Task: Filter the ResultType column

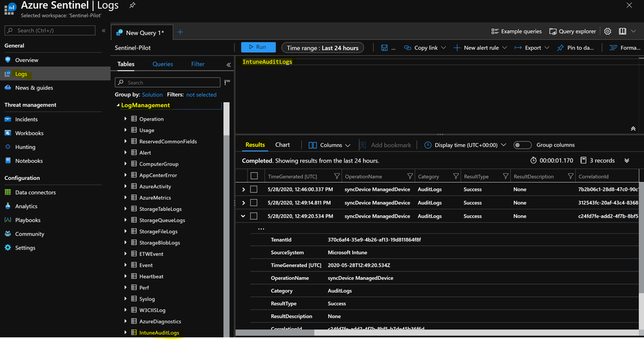Action: [505, 177]
